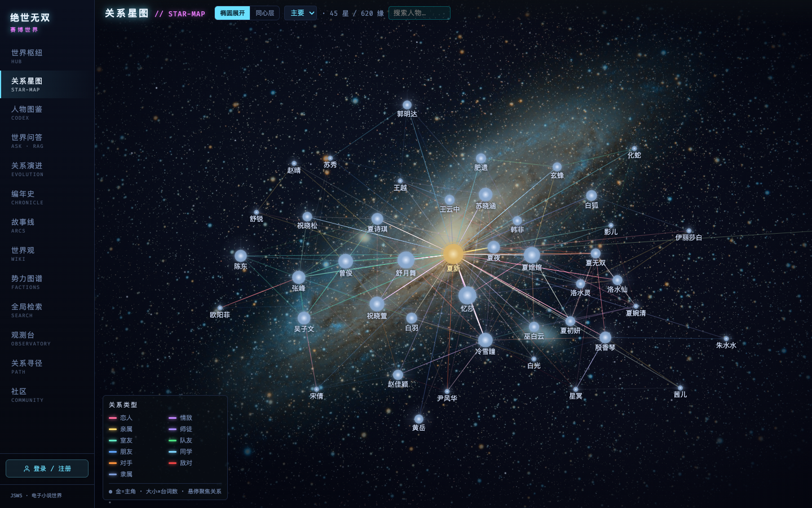Select the 曾俊 star node

pyautogui.click(x=346, y=261)
